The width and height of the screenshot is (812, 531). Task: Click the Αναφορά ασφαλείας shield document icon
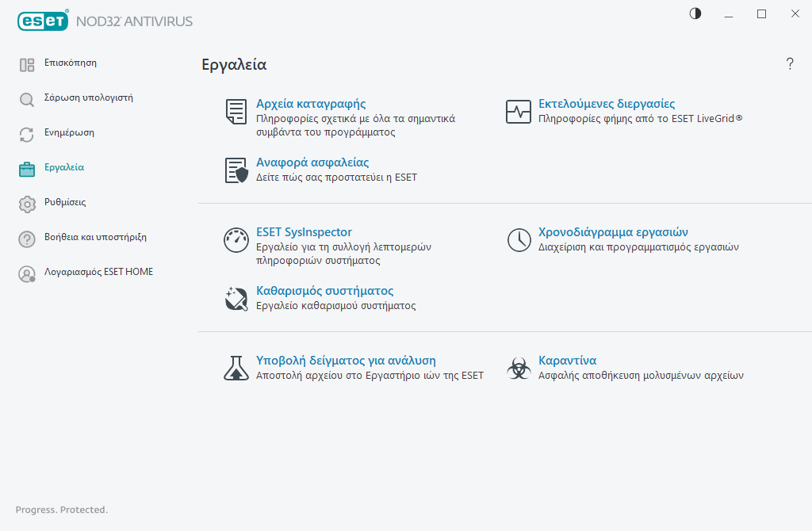[x=236, y=170]
